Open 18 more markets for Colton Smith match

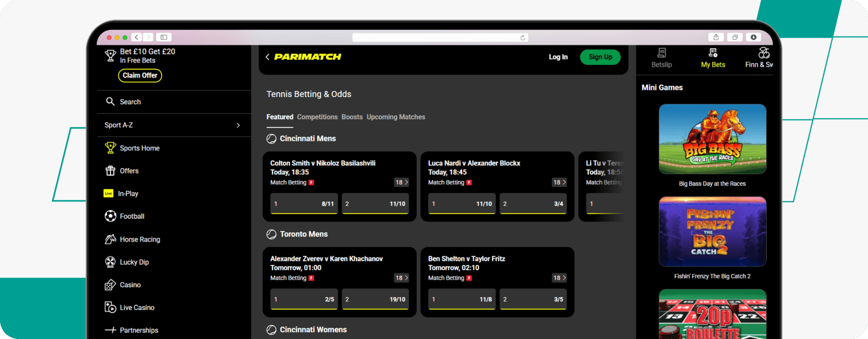(x=401, y=183)
